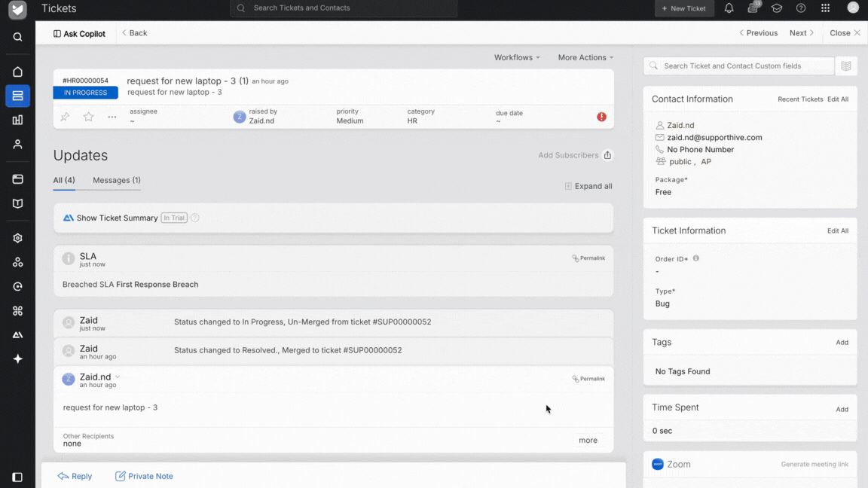
Task: Open the apps grid icon
Action: click(825, 8)
